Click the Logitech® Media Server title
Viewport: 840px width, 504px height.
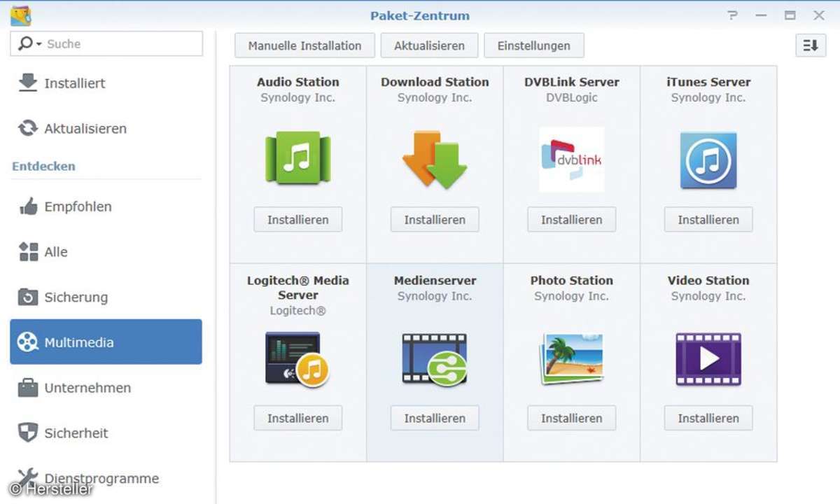[297, 288]
